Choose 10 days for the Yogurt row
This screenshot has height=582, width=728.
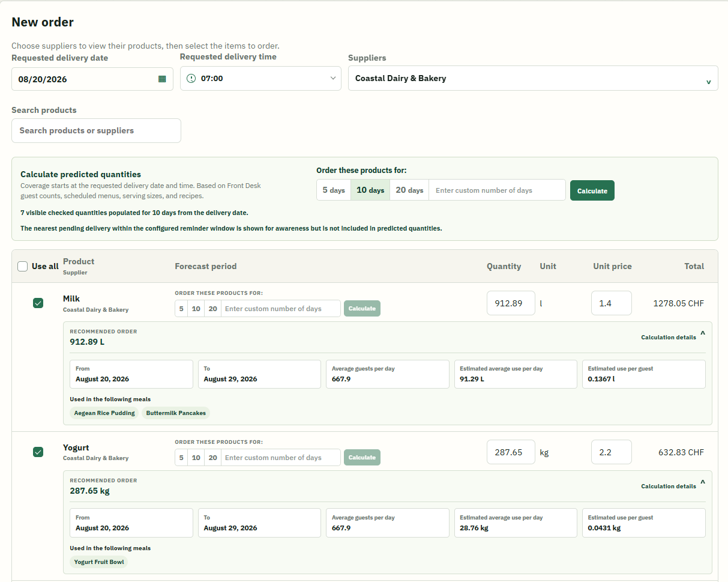tap(196, 458)
